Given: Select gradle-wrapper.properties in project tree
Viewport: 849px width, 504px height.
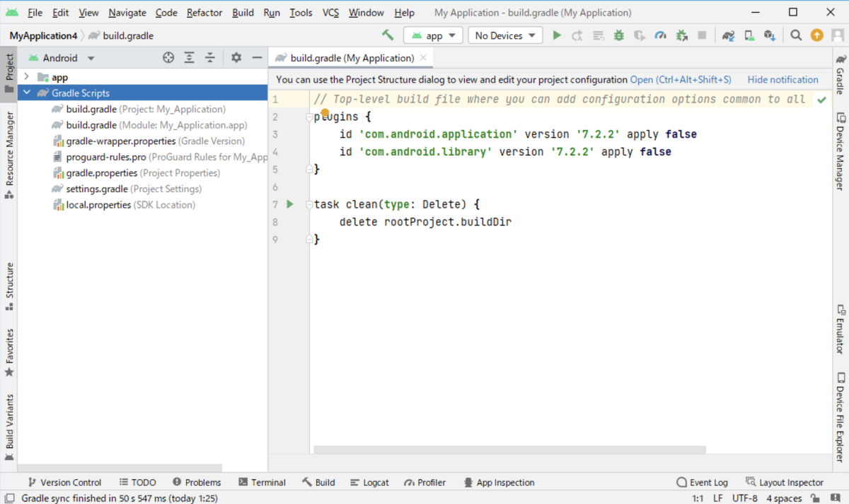Looking at the screenshot, I should [x=150, y=141].
